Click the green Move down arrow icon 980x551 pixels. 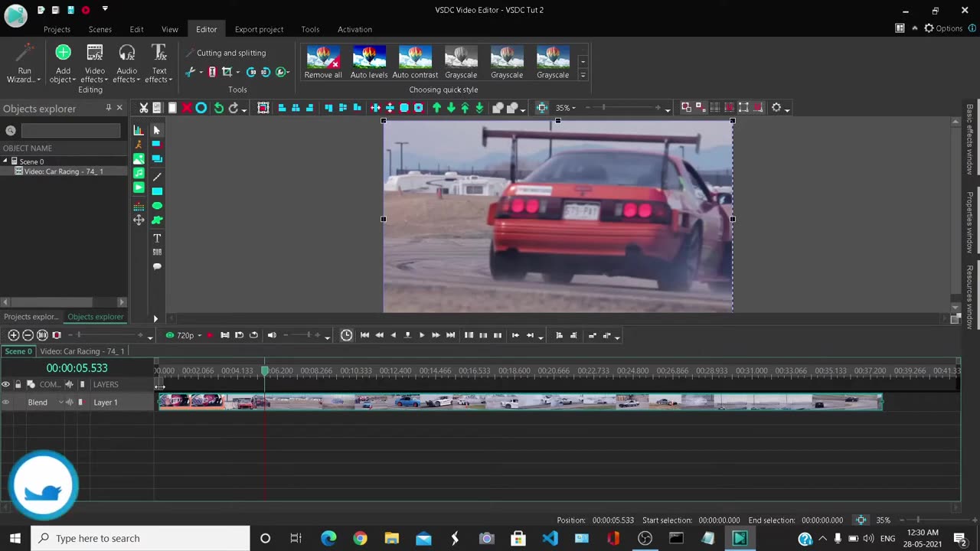pos(451,108)
